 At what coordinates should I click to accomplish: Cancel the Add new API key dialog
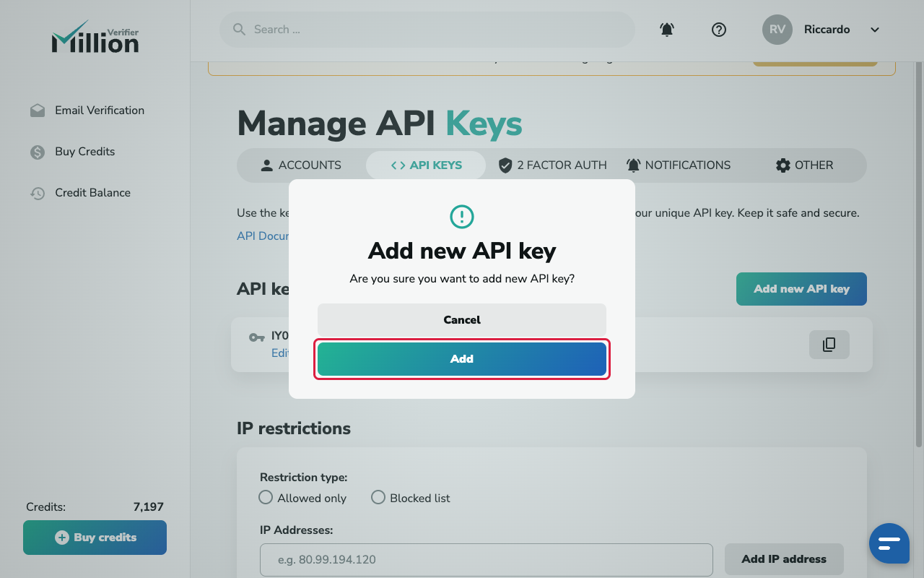click(462, 319)
